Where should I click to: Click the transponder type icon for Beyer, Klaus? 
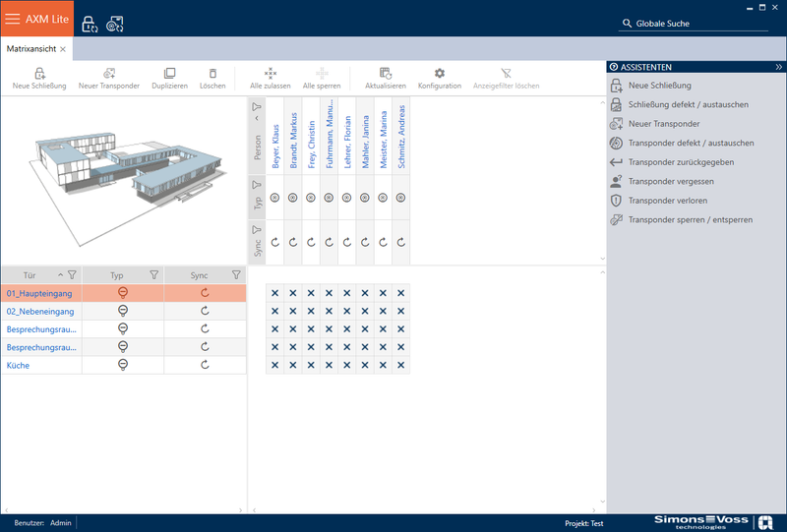(x=275, y=198)
